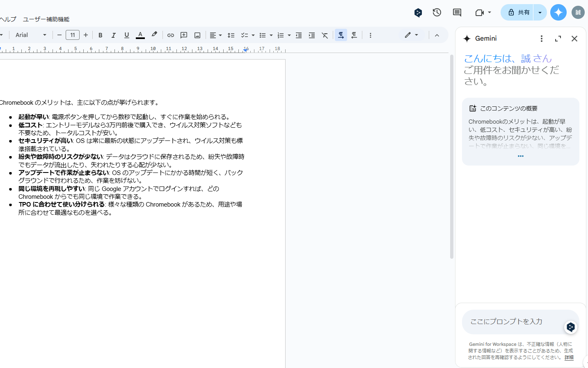Expand the Gemini panel to full size
Screen dimensions: 588x368
tap(558, 39)
